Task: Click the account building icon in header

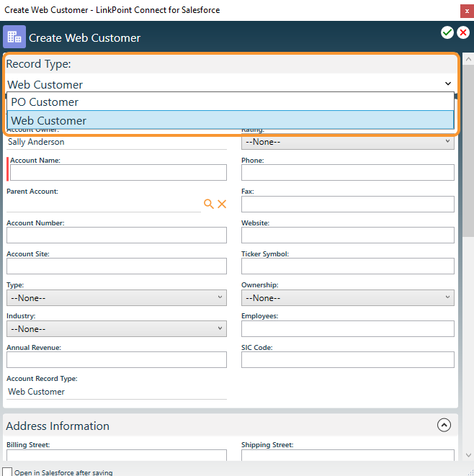Action: [x=14, y=37]
